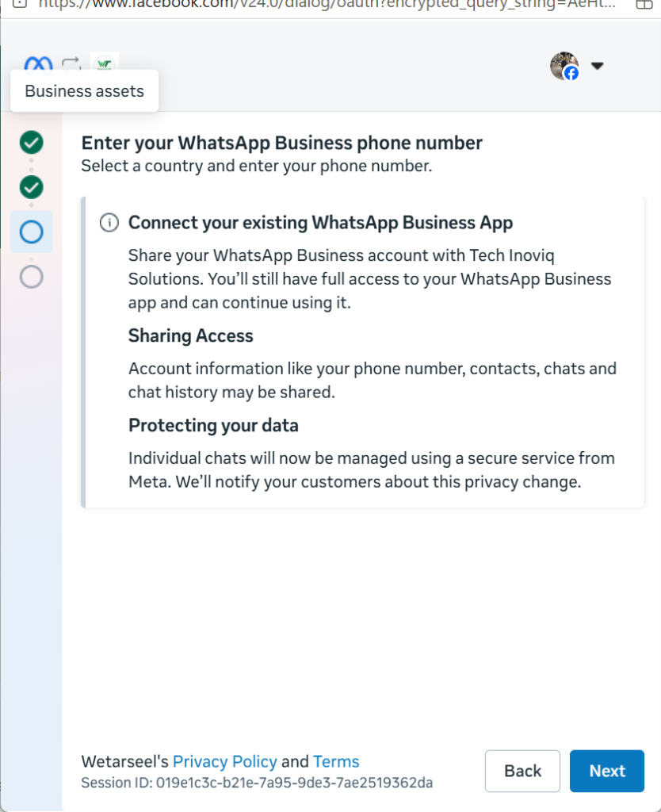Open Wetarseel's Privacy Policy link
The image size is (661, 812).
[x=224, y=761]
